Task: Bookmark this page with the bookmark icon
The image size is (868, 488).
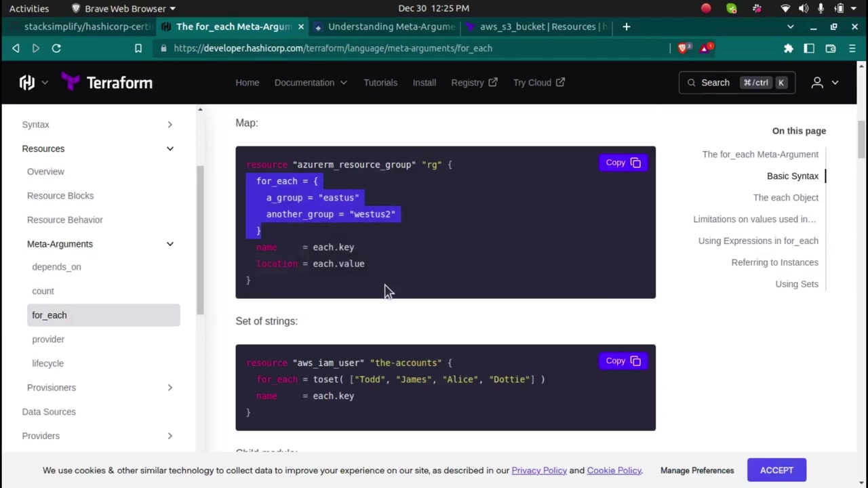Action: click(138, 48)
